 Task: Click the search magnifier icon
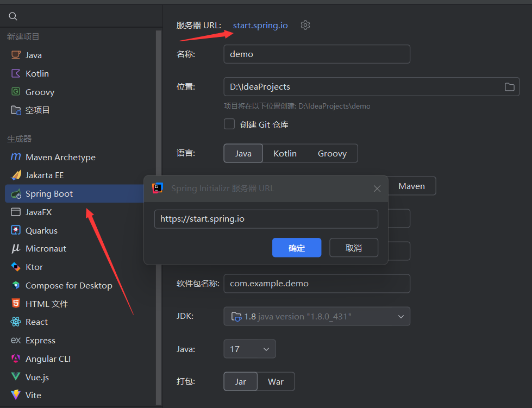coord(13,16)
